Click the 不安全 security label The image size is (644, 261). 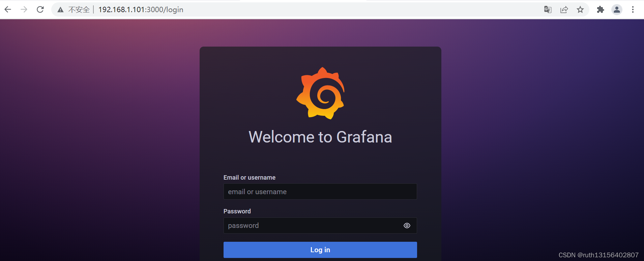click(x=79, y=10)
